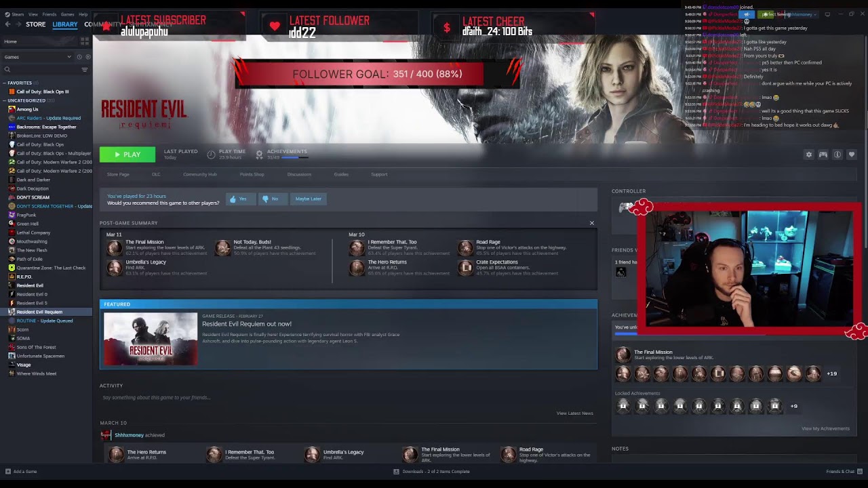
Task: Click View My Achievements link
Action: click(825, 428)
